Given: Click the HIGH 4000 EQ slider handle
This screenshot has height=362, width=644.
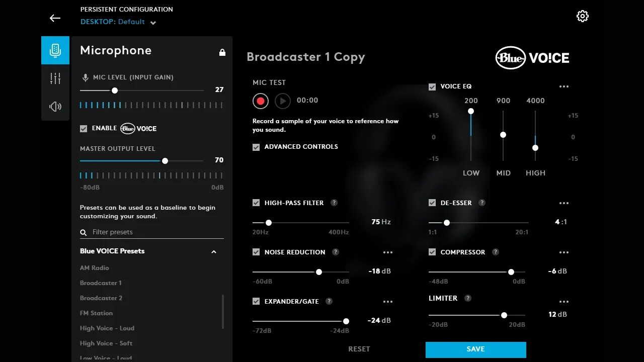Looking at the screenshot, I should (x=535, y=148).
